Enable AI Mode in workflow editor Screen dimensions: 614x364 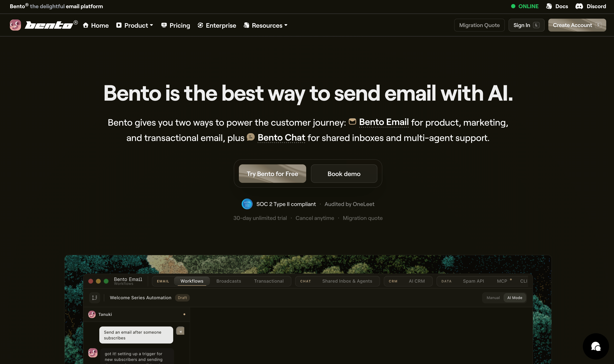click(x=514, y=298)
